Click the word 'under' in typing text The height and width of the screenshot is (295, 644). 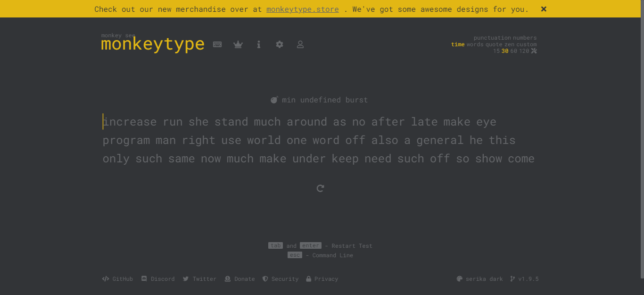tap(309, 159)
